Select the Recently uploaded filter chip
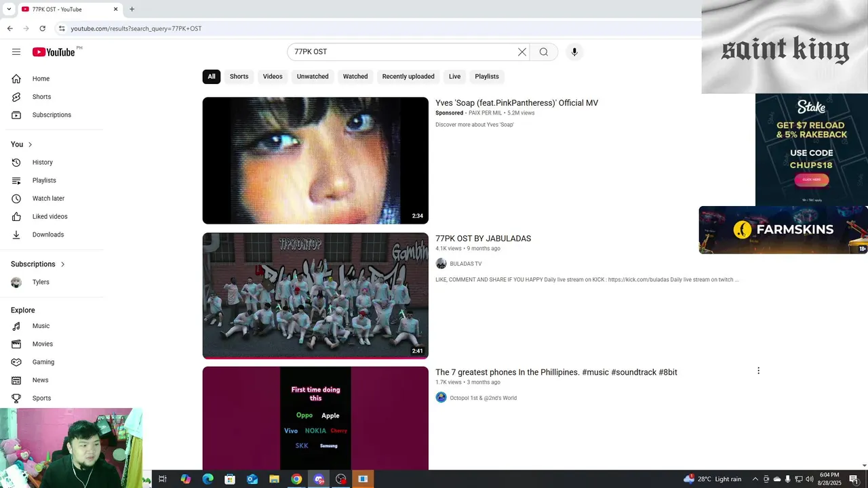The image size is (868, 488). [x=408, y=77]
